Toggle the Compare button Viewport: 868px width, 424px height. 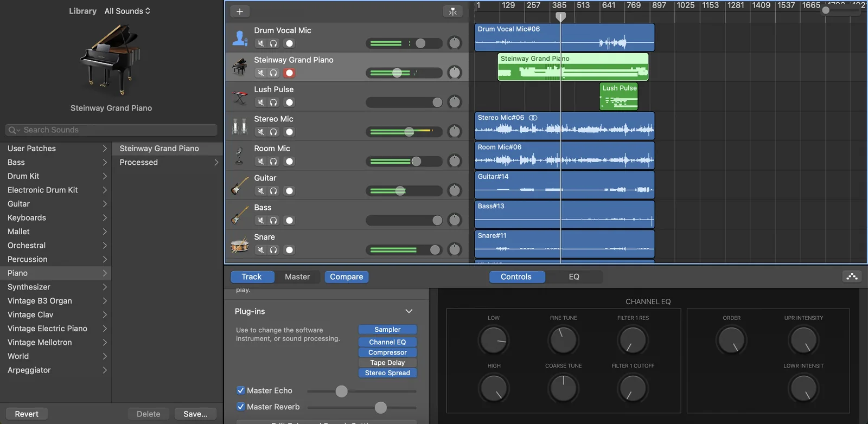click(347, 277)
